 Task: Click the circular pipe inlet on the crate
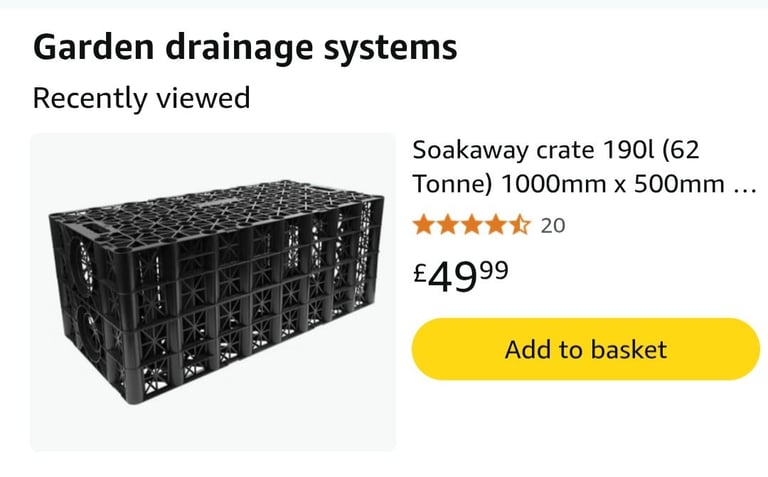tap(84, 266)
